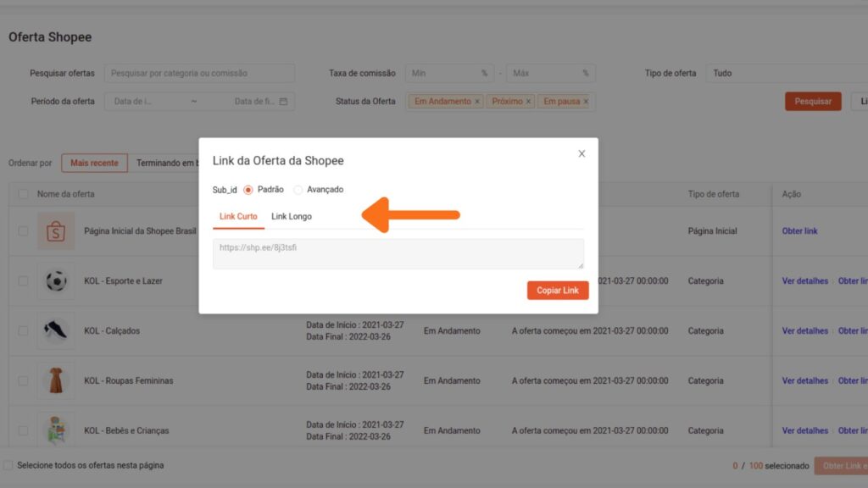The height and width of the screenshot is (488, 868).
Task: Click Obter link for KOL - Roupas Femininas row
Action: [x=853, y=380]
